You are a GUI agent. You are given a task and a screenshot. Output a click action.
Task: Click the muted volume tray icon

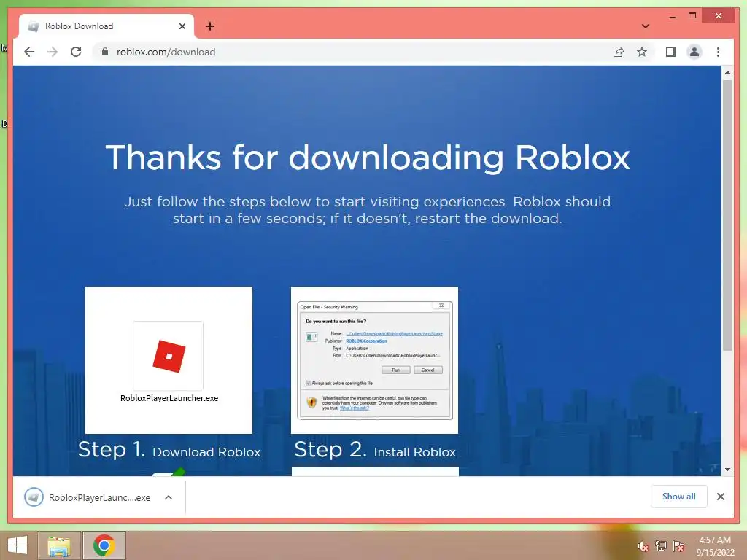coord(643,546)
